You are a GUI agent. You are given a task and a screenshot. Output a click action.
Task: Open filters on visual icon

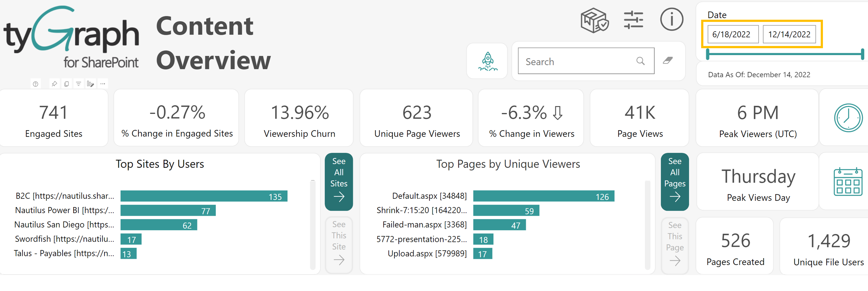pyautogui.click(x=79, y=84)
